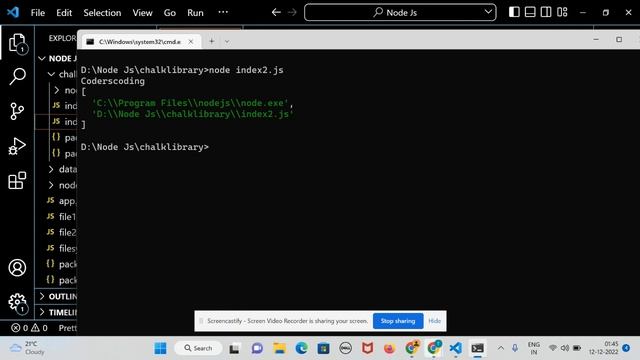
Task: Toggle the bottom panel layout icon
Action: (530, 12)
